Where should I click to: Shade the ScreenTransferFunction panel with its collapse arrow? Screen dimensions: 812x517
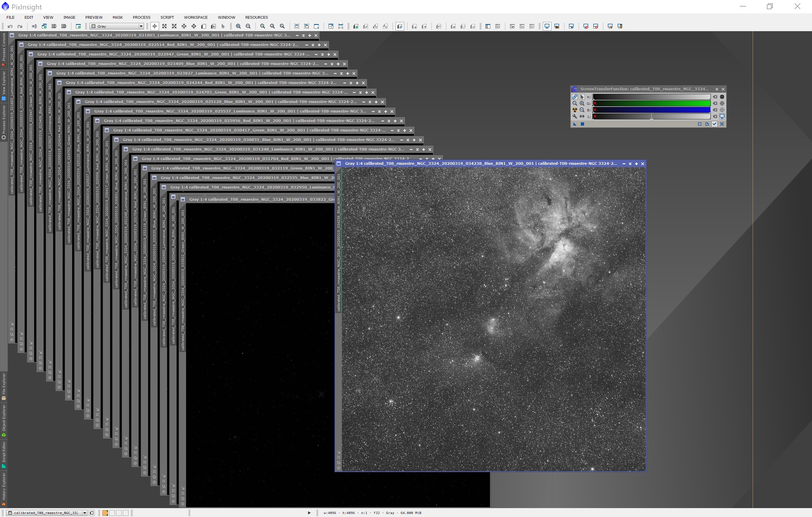point(716,89)
